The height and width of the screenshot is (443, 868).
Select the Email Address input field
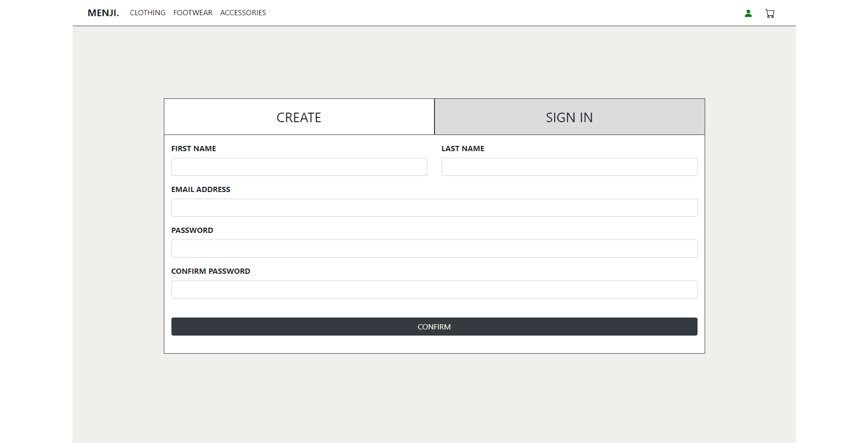pyautogui.click(x=434, y=208)
